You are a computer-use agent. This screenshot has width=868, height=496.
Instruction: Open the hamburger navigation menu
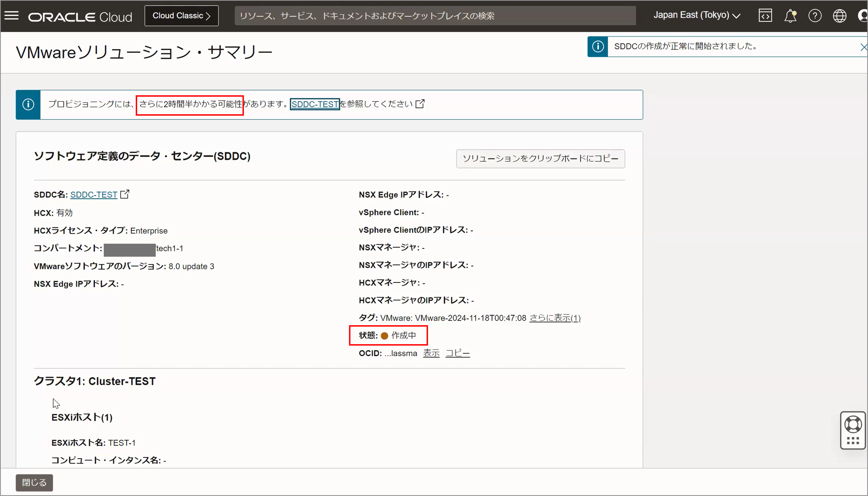(x=11, y=15)
